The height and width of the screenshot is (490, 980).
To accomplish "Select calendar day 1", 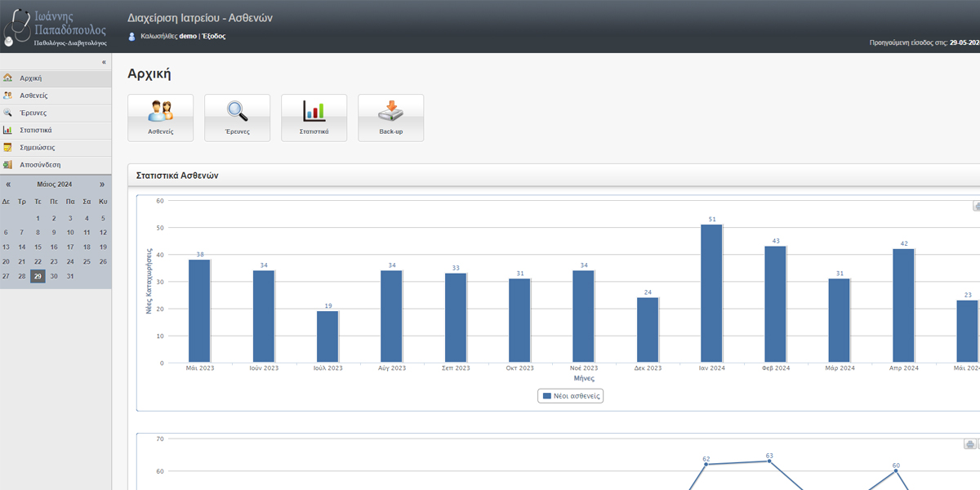I will coord(38,218).
